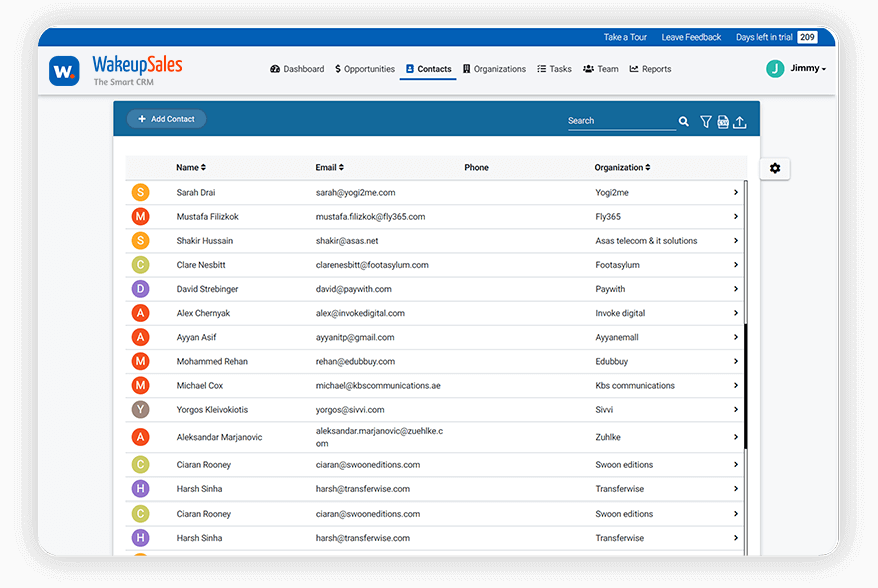This screenshot has width=878, height=588.
Task: Open the contacts filter funnel icon
Action: (706, 122)
